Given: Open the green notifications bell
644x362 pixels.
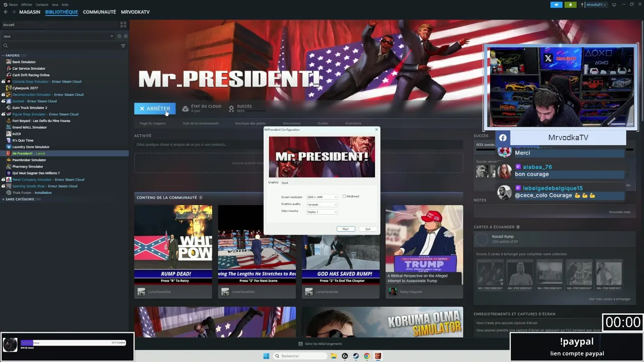Looking at the screenshot, I should coord(570,5).
